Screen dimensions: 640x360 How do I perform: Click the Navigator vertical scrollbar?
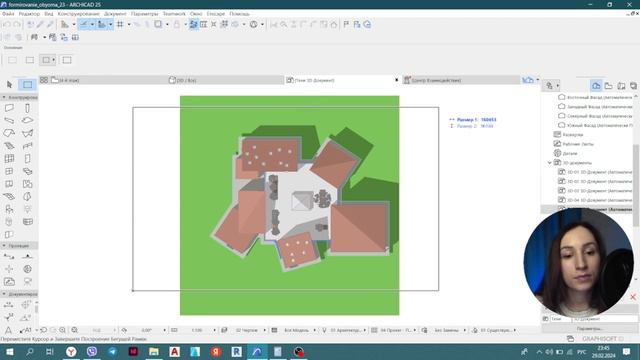tap(636, 185)
